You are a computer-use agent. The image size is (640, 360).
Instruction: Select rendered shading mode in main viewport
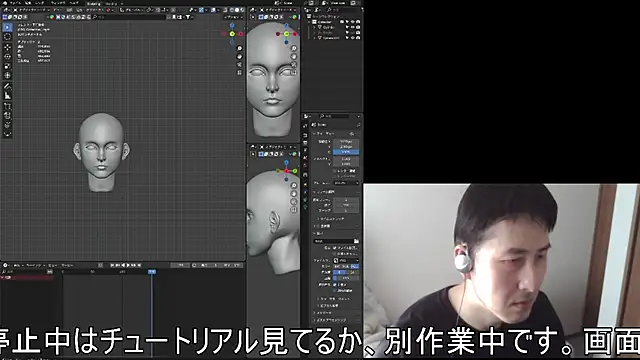point(242,10)
